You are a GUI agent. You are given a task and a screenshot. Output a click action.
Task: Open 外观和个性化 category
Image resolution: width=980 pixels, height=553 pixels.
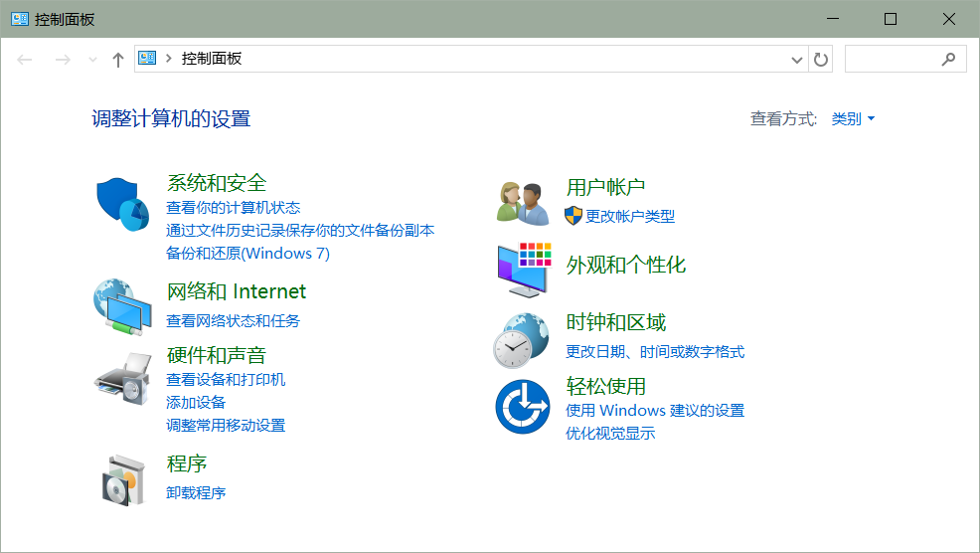[x=625, y=265]
